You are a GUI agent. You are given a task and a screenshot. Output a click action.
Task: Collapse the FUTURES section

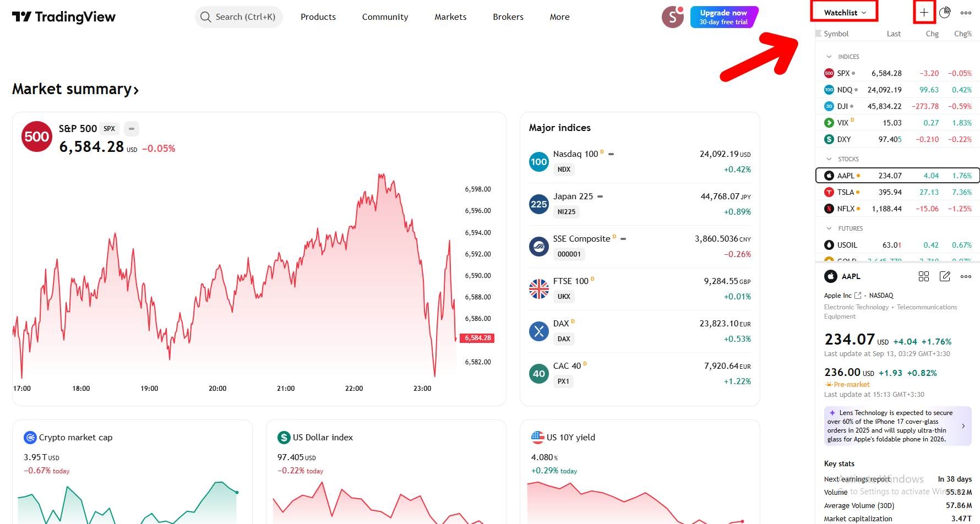coord(829,228)
